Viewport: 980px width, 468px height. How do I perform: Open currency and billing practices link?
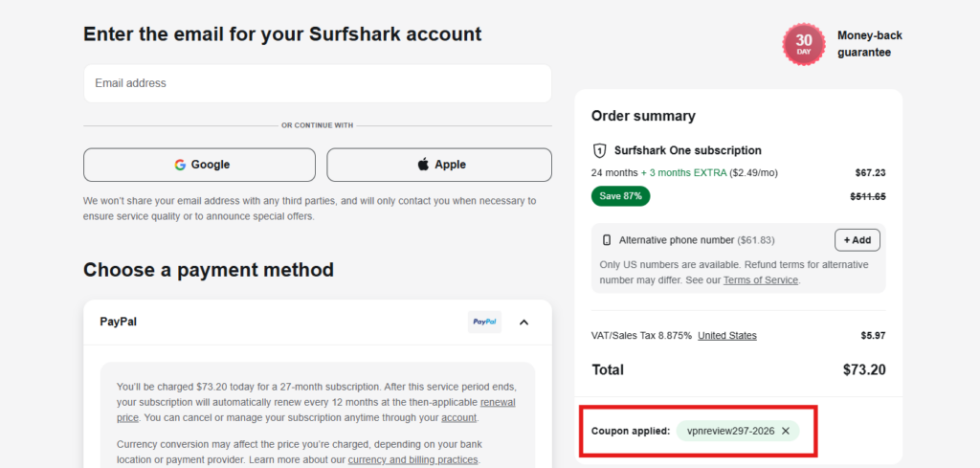point(412,460)
